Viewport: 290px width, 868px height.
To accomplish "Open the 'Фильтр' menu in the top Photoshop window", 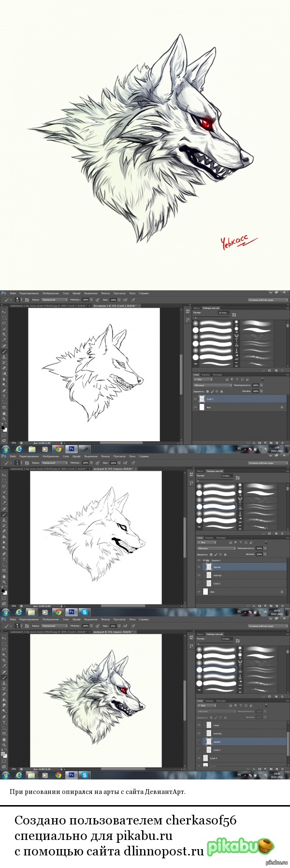I will pyautogui.click(x=105, y=293).
